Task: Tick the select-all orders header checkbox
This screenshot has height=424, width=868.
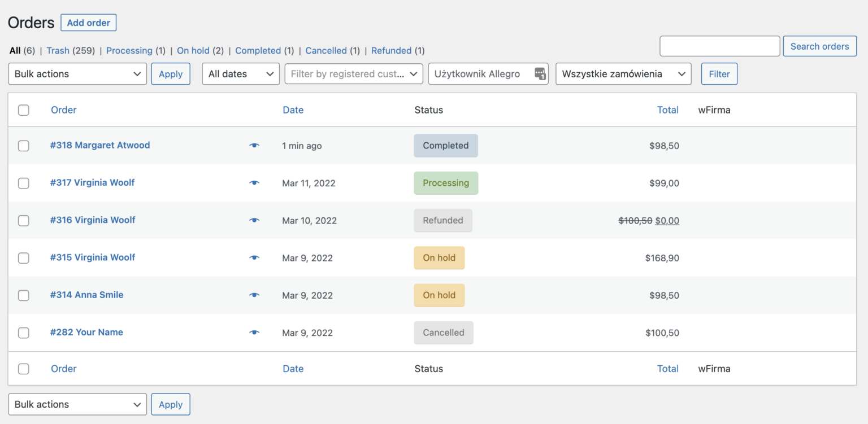Action: click(x=23, y=110)
